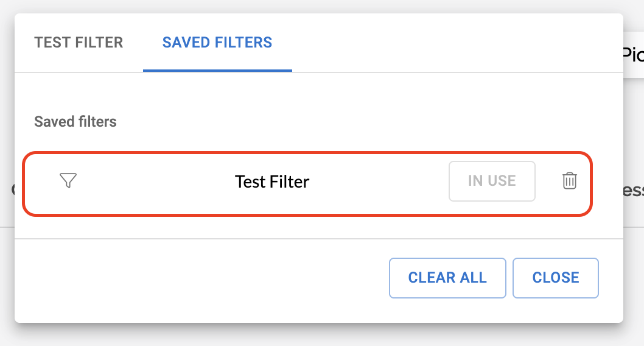
Task: Select the SAVED FILTERS tab
Action: point(217,43)
